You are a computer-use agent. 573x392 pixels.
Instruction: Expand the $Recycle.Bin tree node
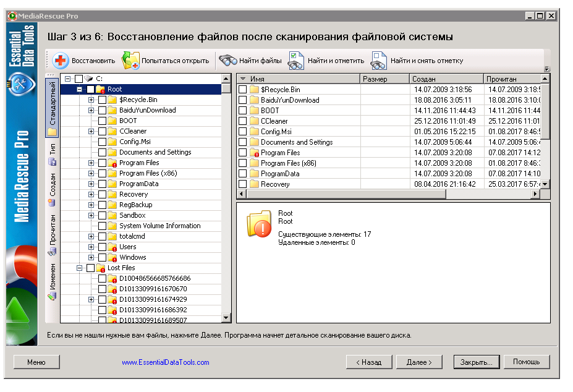click(x=91, y=100)
